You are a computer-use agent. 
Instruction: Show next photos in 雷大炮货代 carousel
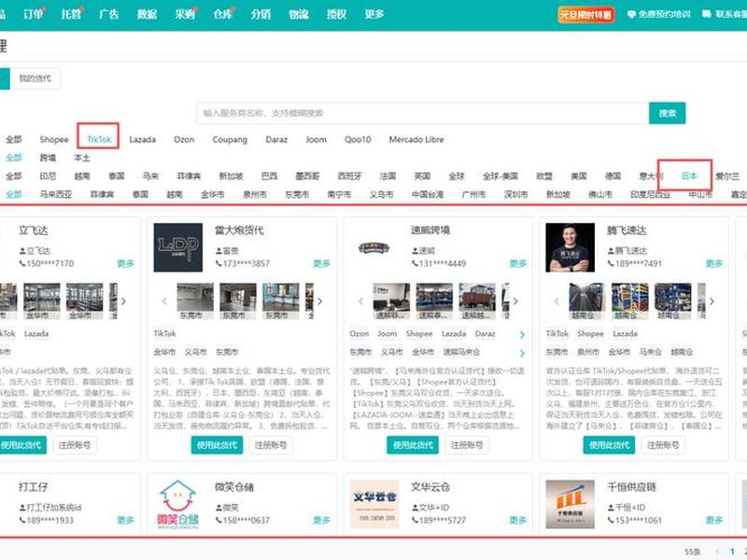pos(319,301)
